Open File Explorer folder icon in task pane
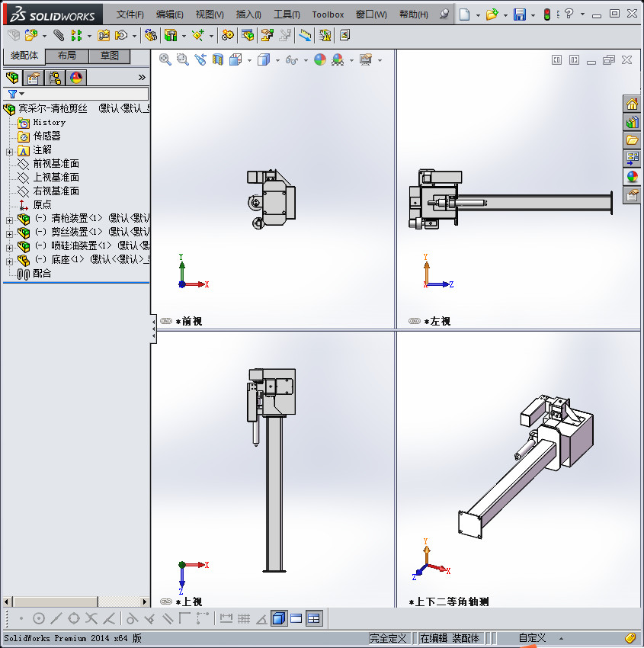Image resolution: width=644 pixels, height=648 pixels. pos(632,140)
